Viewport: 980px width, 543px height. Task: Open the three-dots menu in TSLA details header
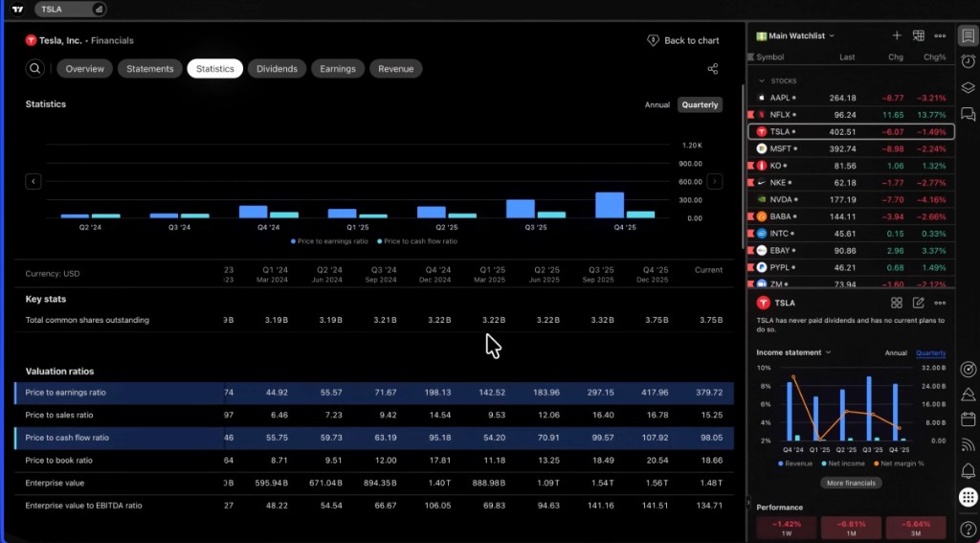(x=940, y=303)
